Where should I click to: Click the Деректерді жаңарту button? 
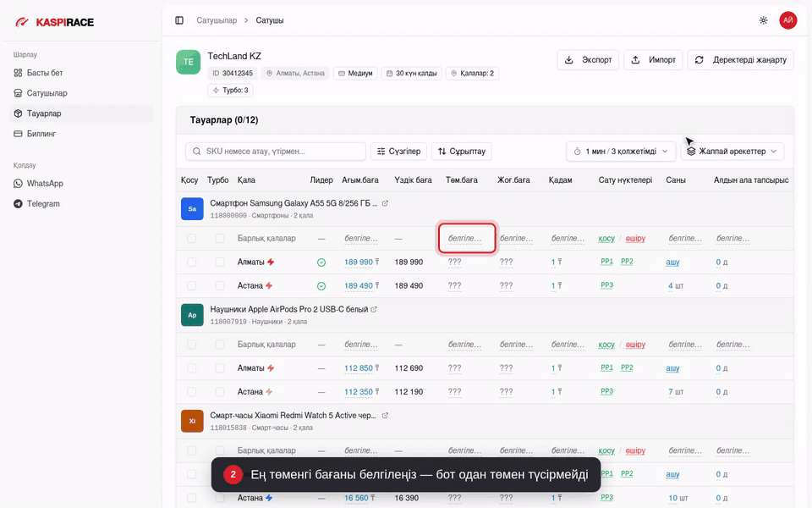[741, 59]
